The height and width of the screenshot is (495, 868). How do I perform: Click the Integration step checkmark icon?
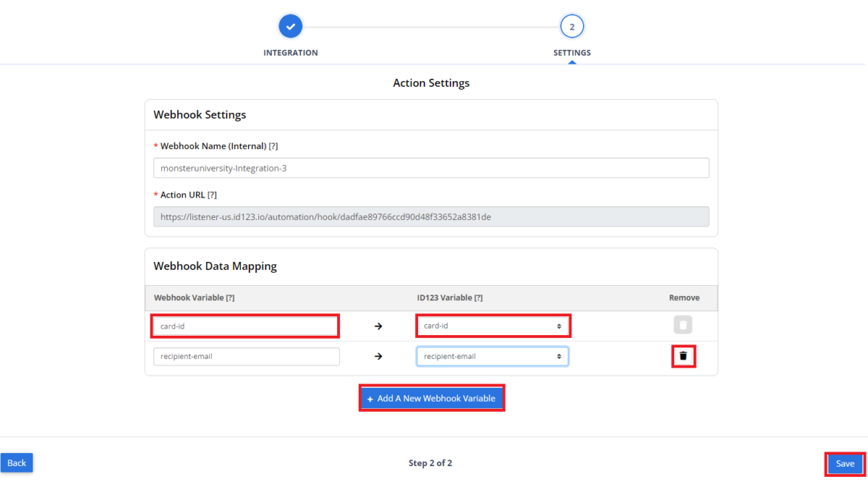[291, 26]
